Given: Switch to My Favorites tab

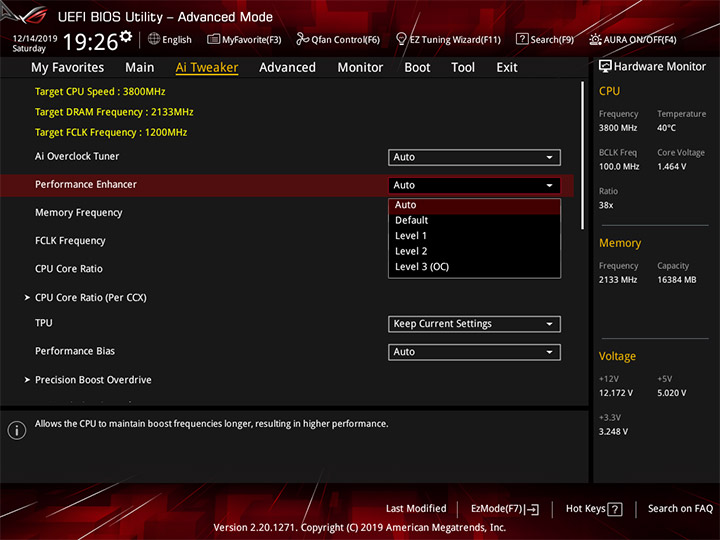Looking at the screenshot, I should pos(68,68).
